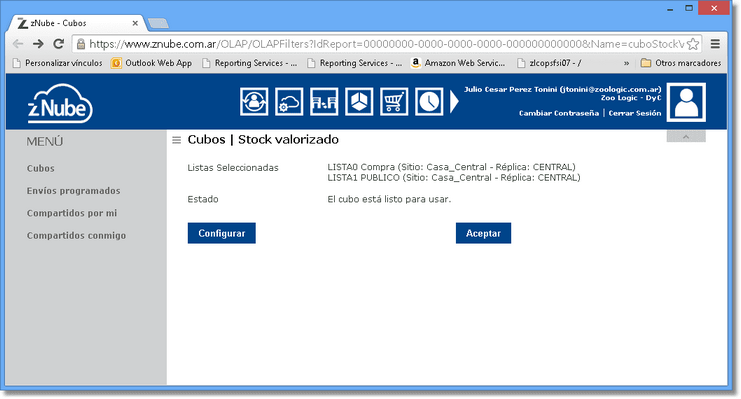741x399 pixels.
Task: Open the stores module icon
Action: tap(324, 101)
